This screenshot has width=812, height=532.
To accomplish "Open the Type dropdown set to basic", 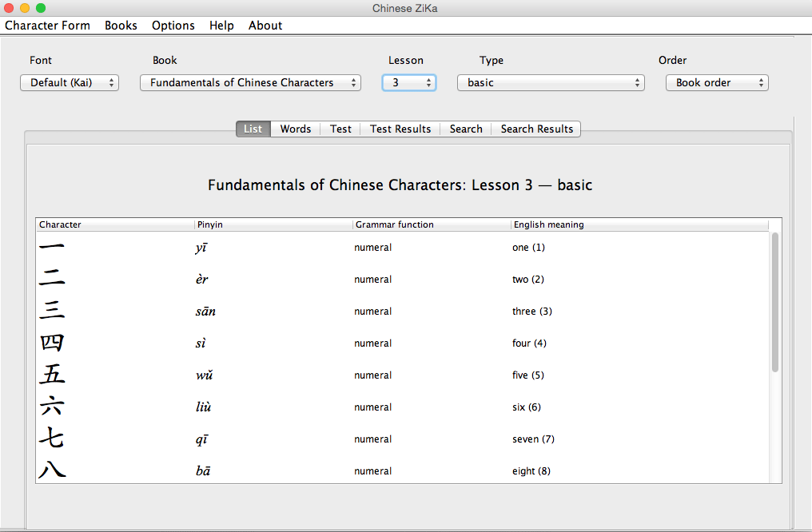I will tap(551, 82).
